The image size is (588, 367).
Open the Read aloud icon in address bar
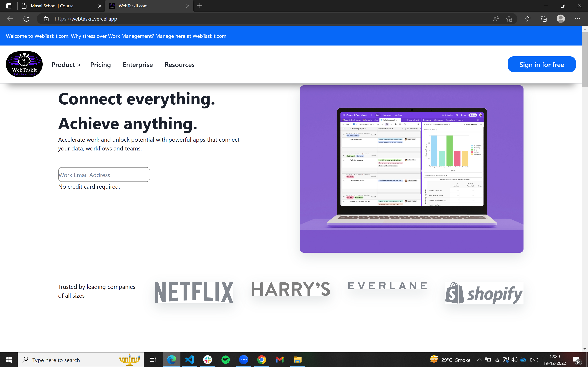(x=496, y=19)
